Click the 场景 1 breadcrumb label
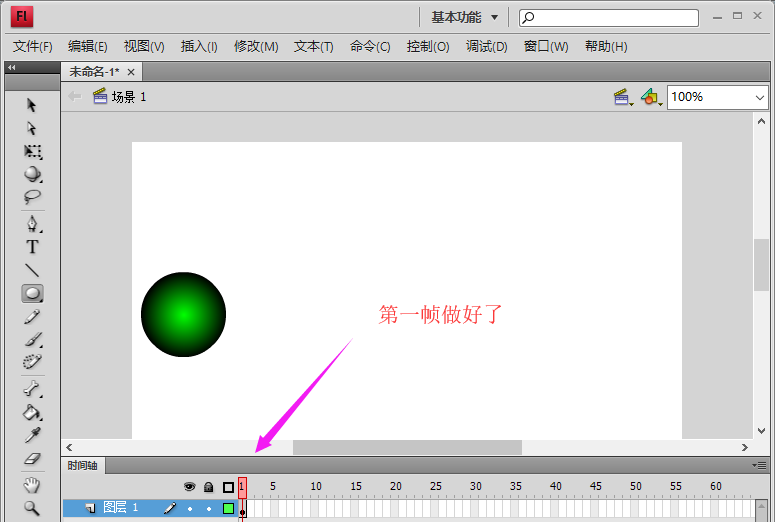Screen dimensions: 775x522 point(129,97)
